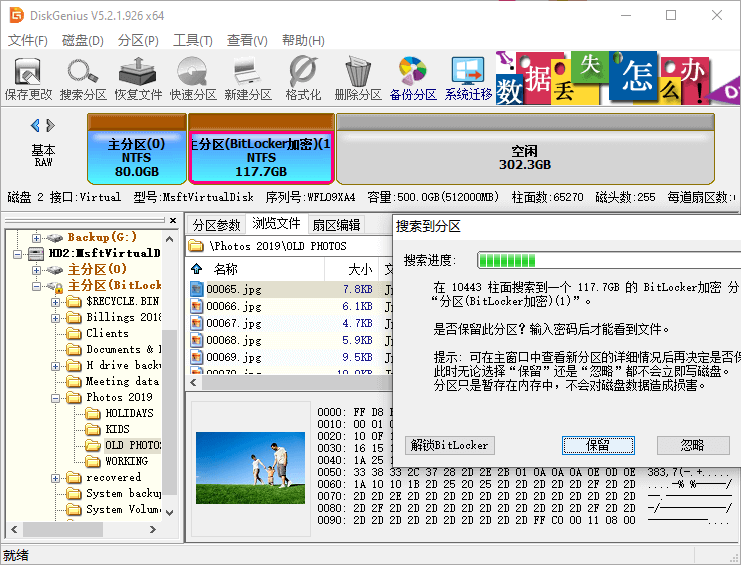Click the KIDS folder icon
The width and height of the screenshot is (741, 565).
(x=93, y=429)
